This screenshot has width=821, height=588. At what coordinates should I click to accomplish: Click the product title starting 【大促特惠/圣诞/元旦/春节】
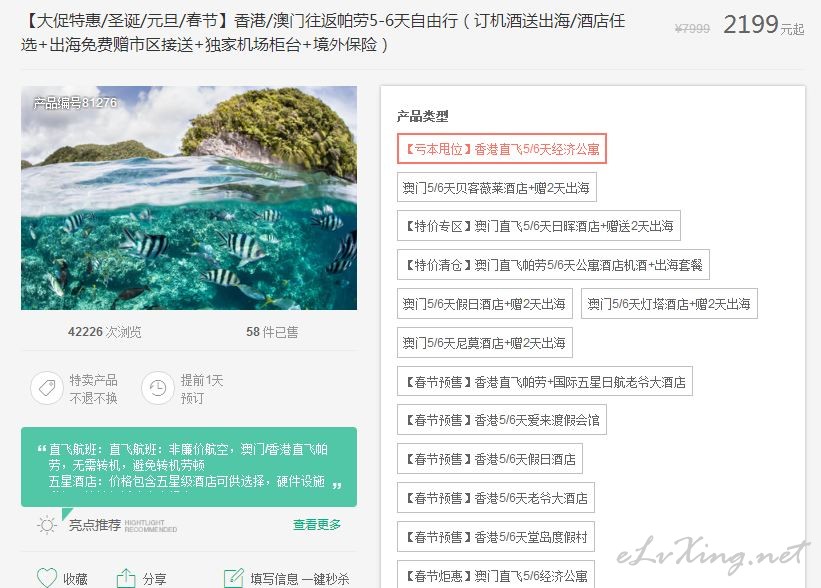pos(323,32)
